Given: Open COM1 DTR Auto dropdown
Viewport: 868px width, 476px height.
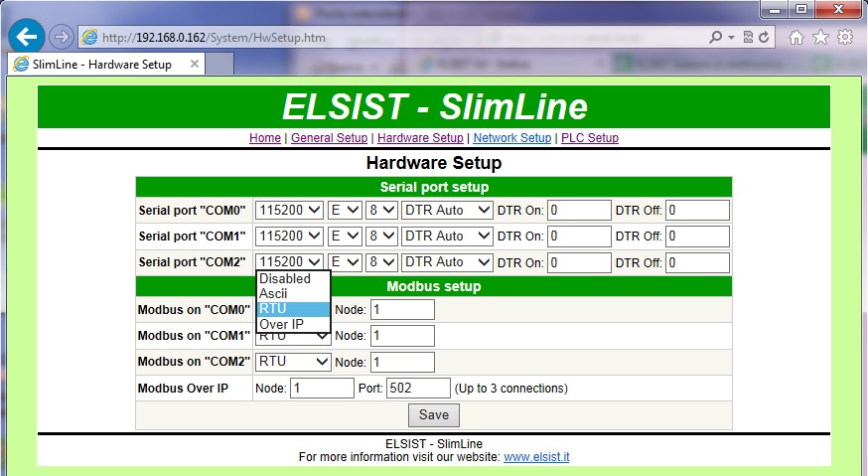Looking at the screenshot, I should click(x=447, y=237).
